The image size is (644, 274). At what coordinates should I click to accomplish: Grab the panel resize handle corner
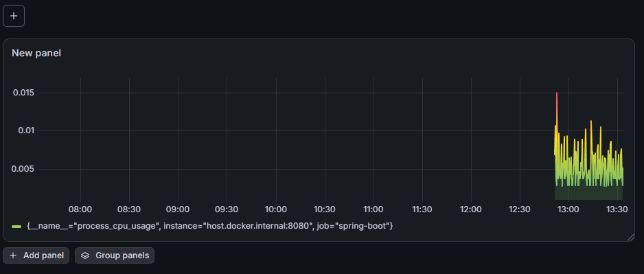[631, 238]
